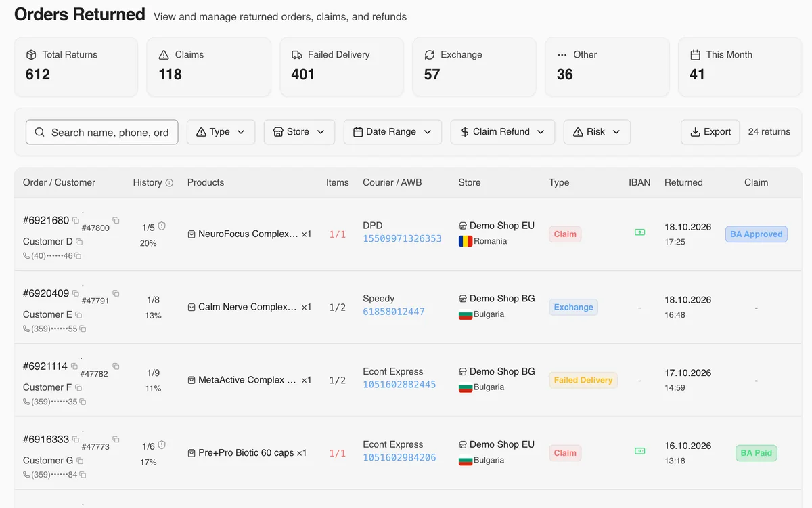The height and width of the screenshot is (508, 812).
Task: Open AWB link 1051602882445
Action: point(399,385)
